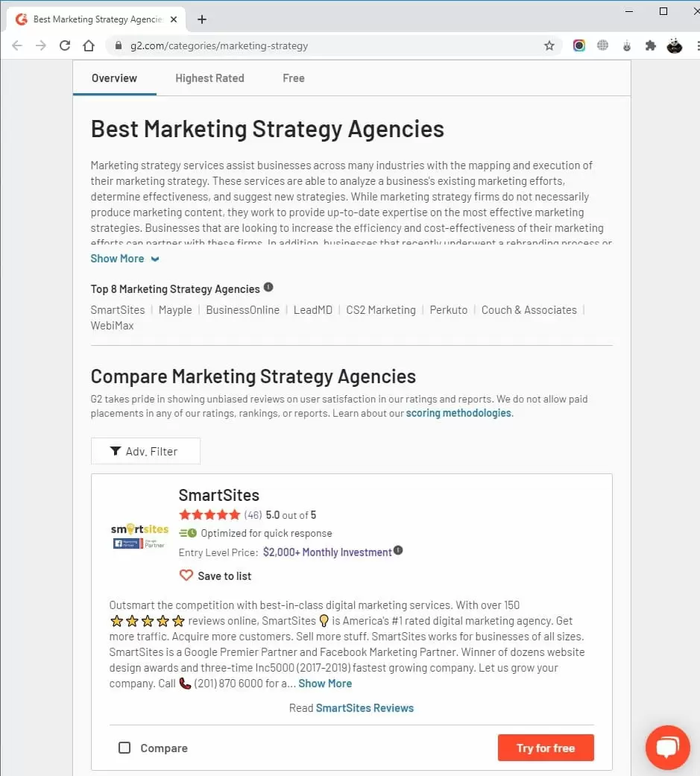Select the Free tab
Viewport: 700px width, 776px height.
click(x=293, y=78)
